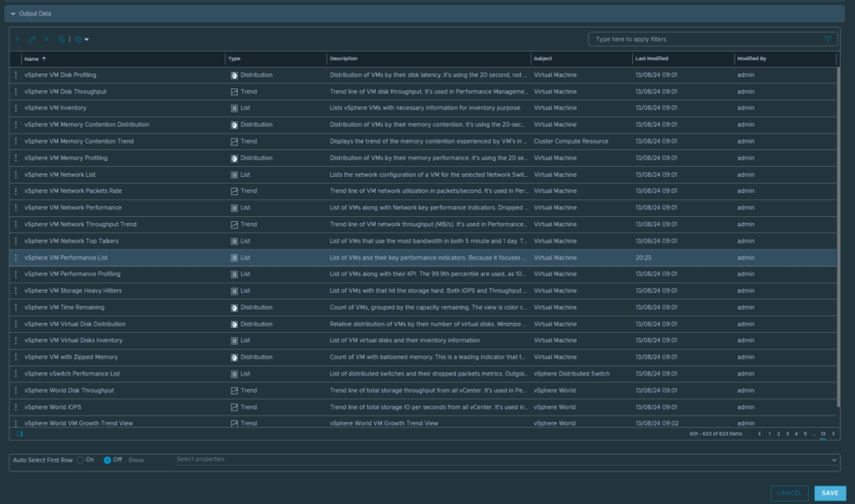This screenshot has width=855, height=504.
Task: Click the 'Cluster Compute Resource' subject cell
Action: pyautogui.click(x=571, y=141)
